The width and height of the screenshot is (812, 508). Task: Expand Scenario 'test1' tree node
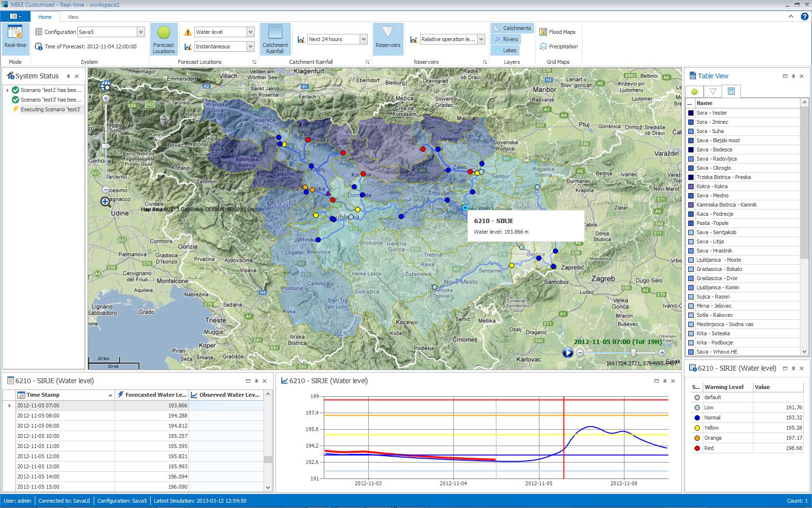click(8, 90)
